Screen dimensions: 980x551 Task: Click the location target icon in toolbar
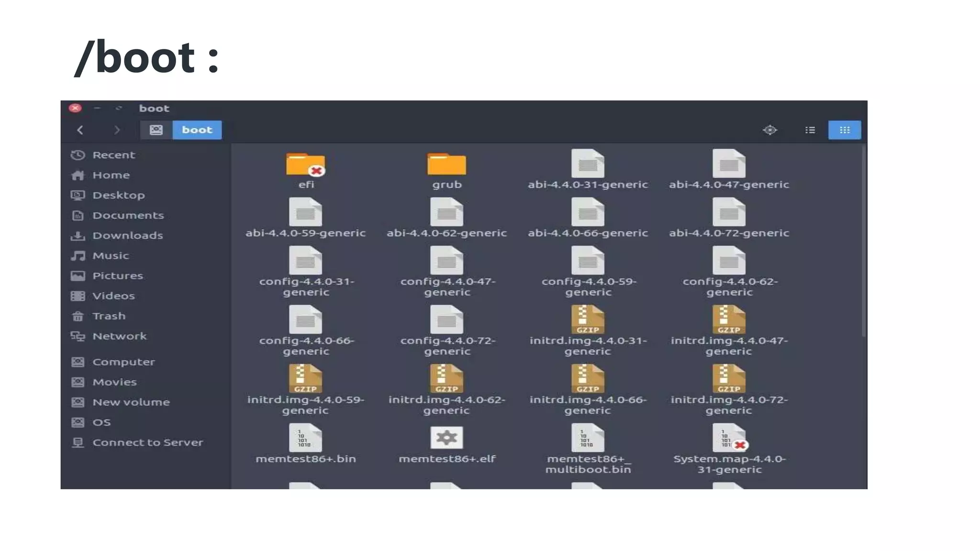click(x=769, y=130)
